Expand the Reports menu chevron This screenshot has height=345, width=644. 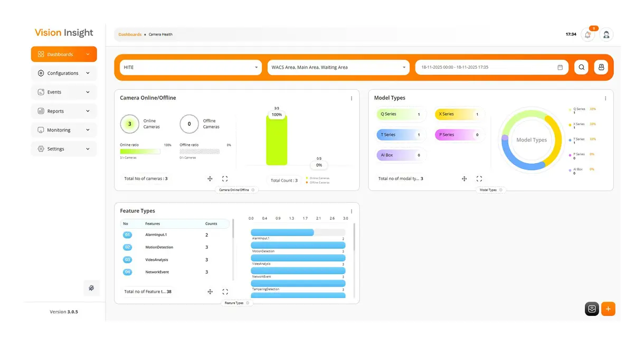(x=88, y=111)
